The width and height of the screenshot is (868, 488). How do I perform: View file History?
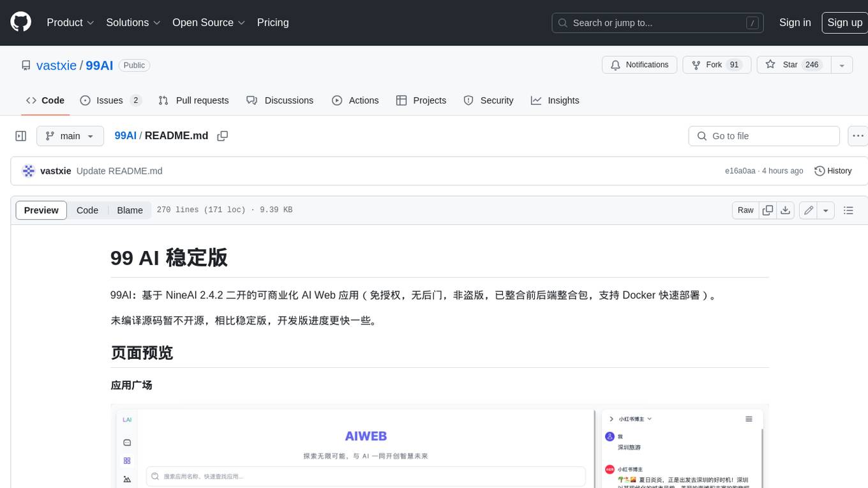point(833,171)
